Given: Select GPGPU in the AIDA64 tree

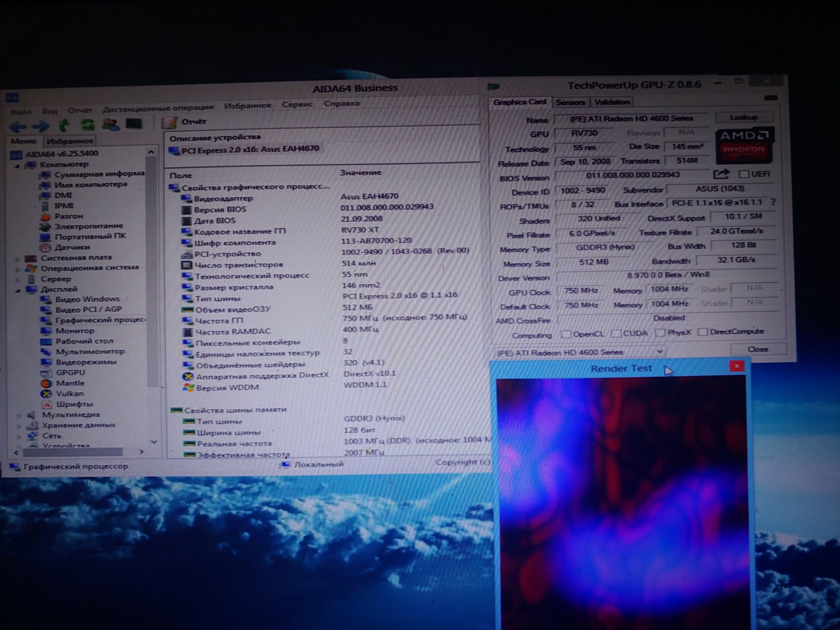Looking at the screenshot, I should pyautogui.click(x=63, y=373).
